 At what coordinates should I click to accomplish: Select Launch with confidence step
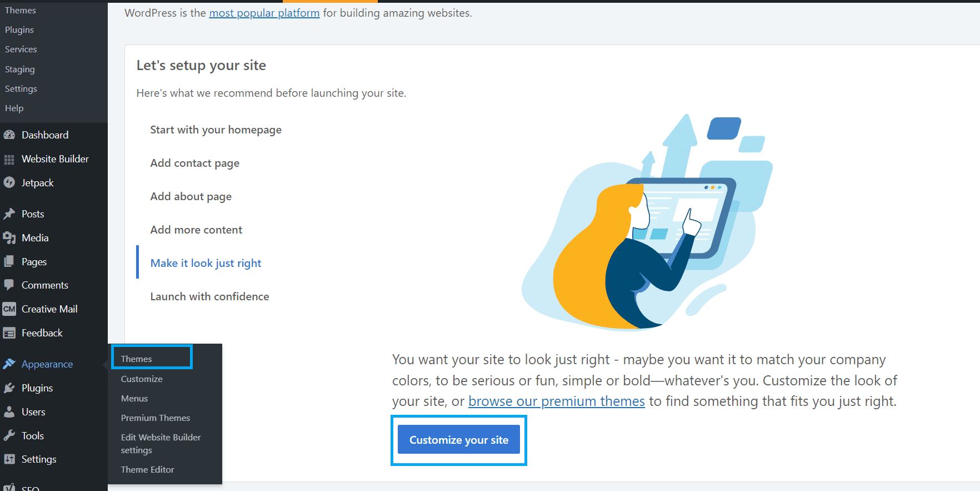[x=209, y=297]
